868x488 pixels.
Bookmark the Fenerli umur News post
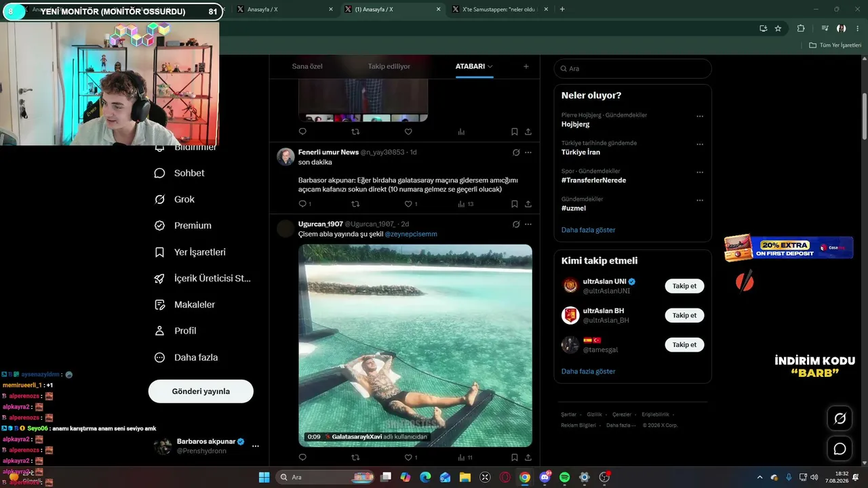(515, 204)
